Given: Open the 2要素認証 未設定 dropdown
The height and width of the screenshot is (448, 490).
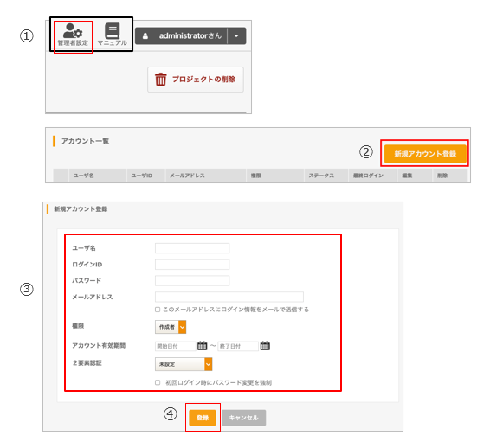Looking at the screenshot, I should point(184,364).
